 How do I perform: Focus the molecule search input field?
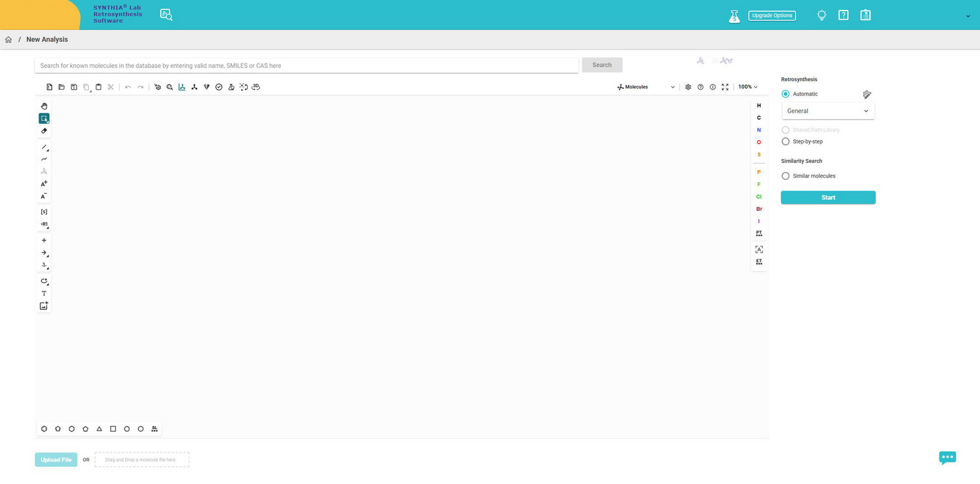[306, 65]
